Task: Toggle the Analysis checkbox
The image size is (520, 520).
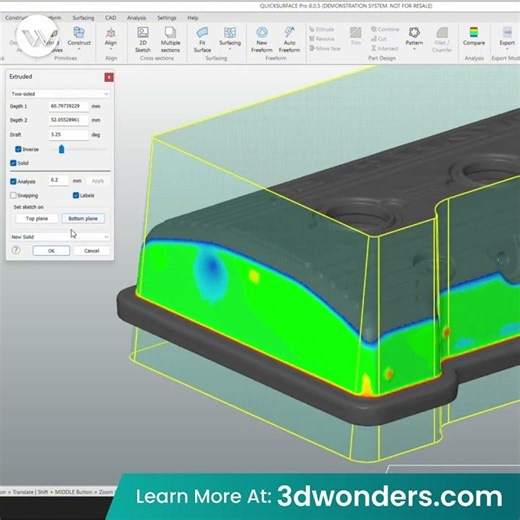Action: 13,181
